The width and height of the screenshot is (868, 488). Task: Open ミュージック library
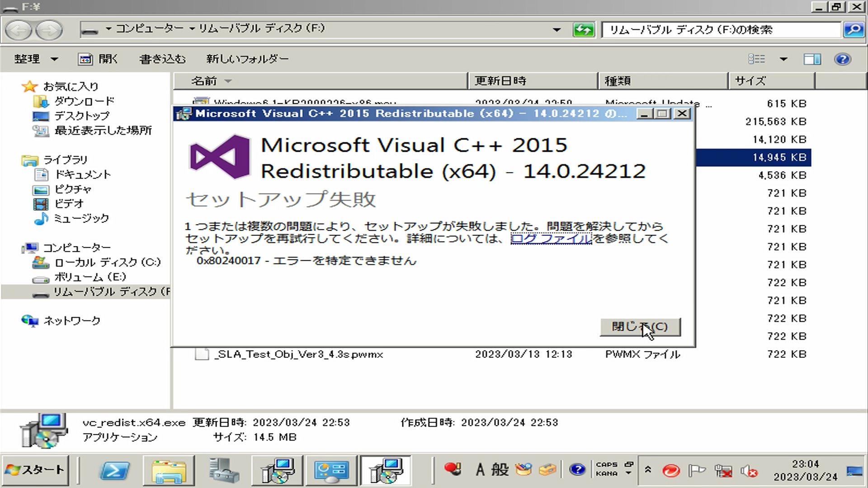(x=81, y=218)
